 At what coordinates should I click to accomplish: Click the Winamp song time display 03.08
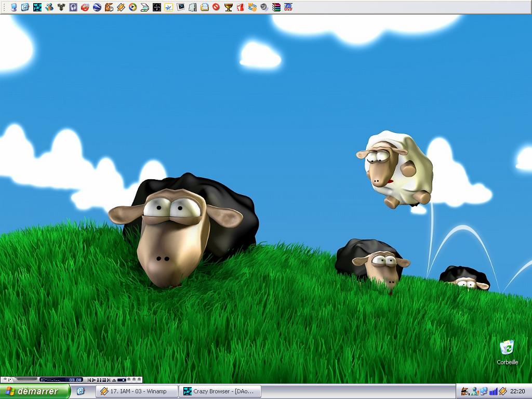click(75, 380)
